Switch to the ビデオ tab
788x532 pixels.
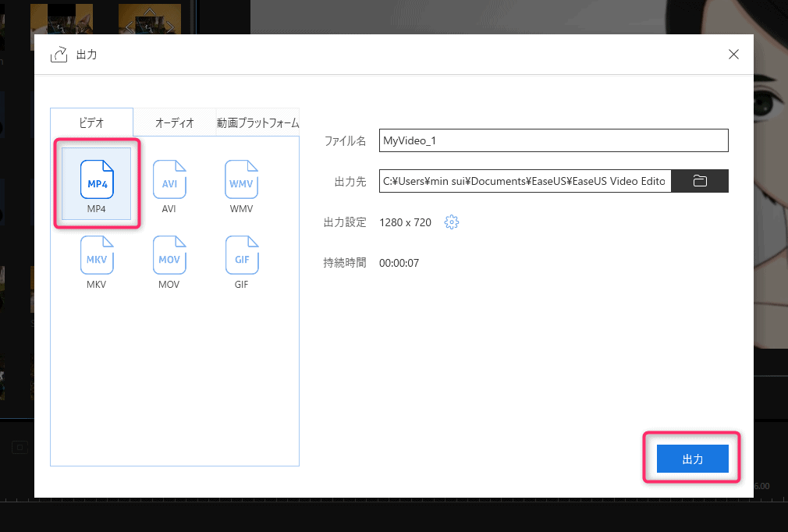coord(91,122)
